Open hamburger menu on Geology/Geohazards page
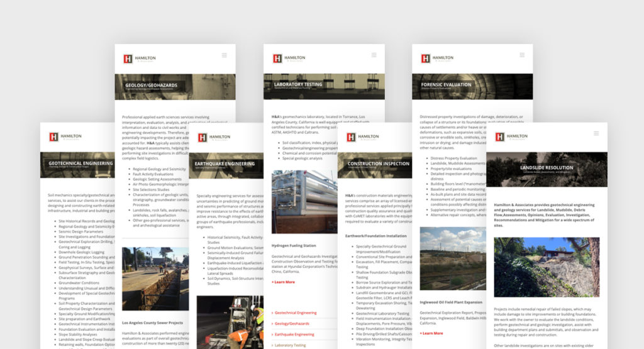The height and width of the screenshot is (349, 644). pyautogui.click(x=224, y=56)
